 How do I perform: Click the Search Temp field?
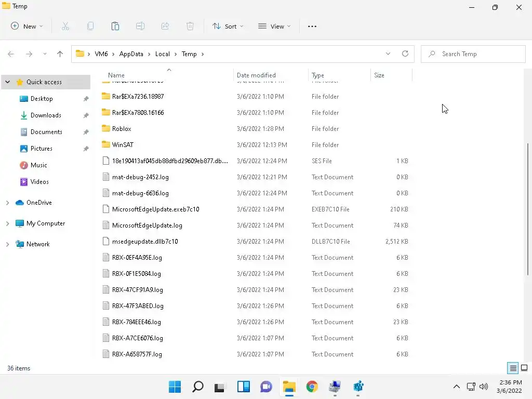473,54
